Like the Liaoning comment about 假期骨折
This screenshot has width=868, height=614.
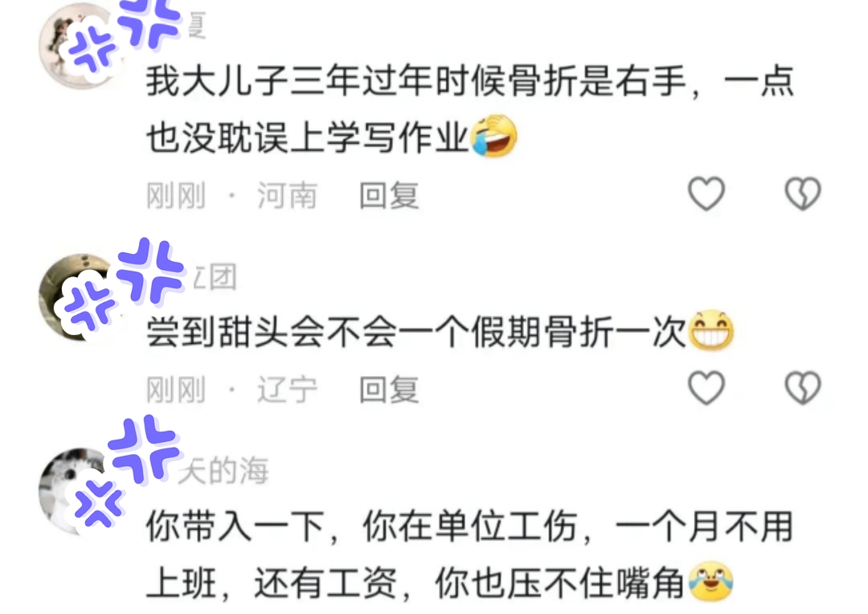point(706,387)
